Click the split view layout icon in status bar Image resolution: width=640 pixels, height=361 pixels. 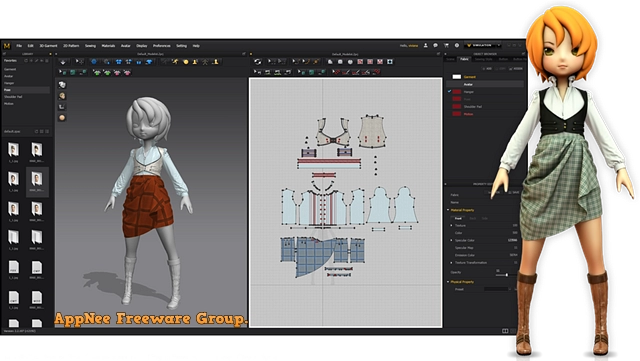tap(505, 331)
